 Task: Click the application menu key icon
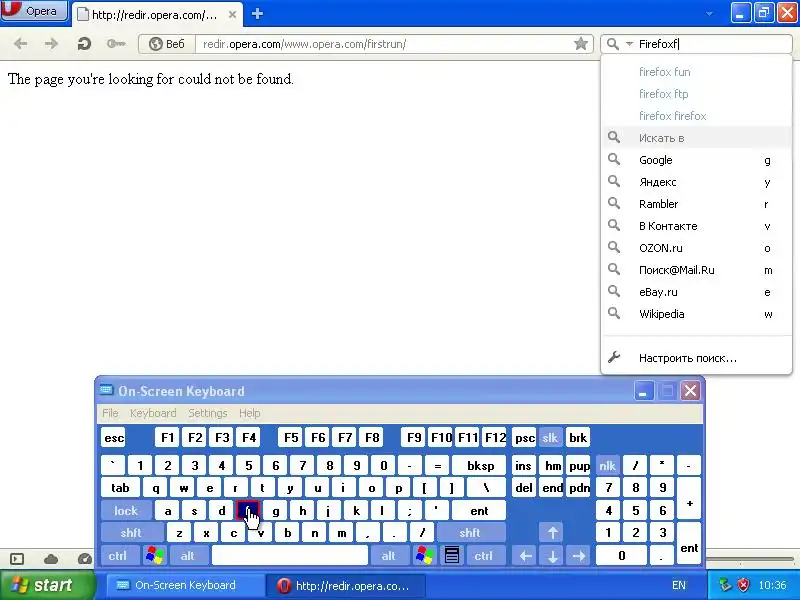(452, 555)
